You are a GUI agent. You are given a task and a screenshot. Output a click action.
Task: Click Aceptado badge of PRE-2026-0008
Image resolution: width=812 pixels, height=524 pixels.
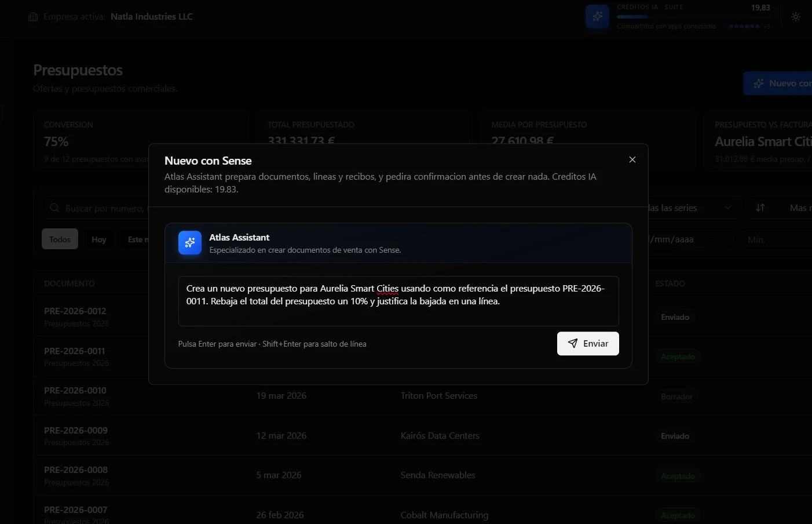(678, 476)
